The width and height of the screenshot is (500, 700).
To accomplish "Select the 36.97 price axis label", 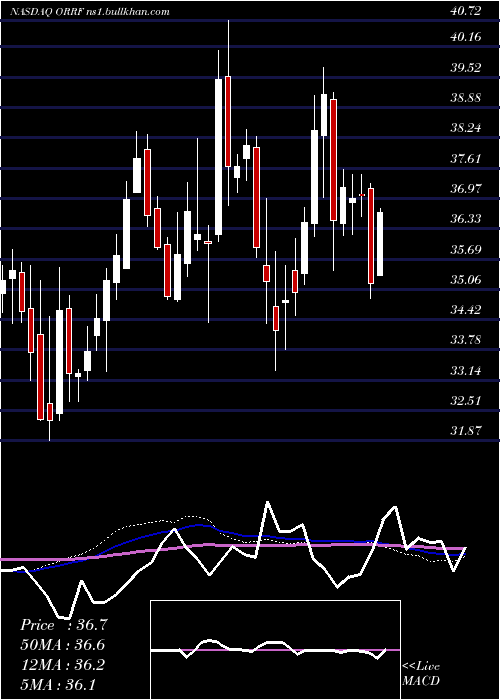I will click(x=466, y=188).
